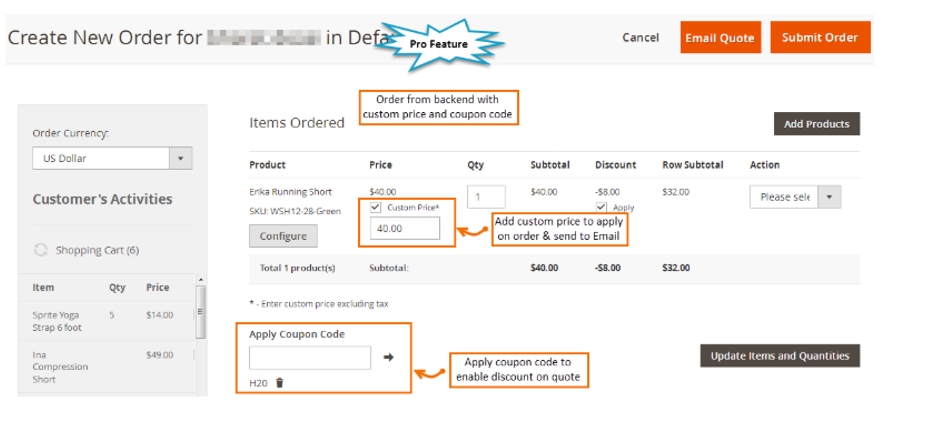Click the Add Products button
Screen dimensions: 944x423
(816, 124)
